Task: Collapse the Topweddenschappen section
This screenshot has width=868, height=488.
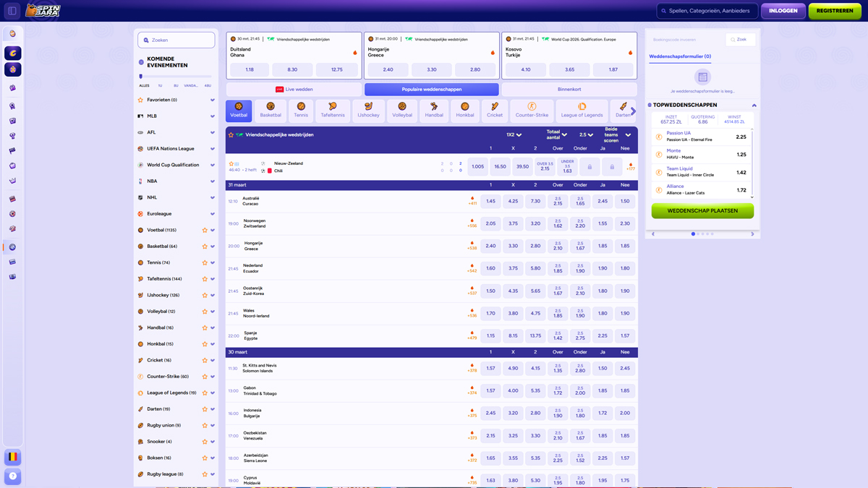Action: pyautogui.click(x=754, y=106)
